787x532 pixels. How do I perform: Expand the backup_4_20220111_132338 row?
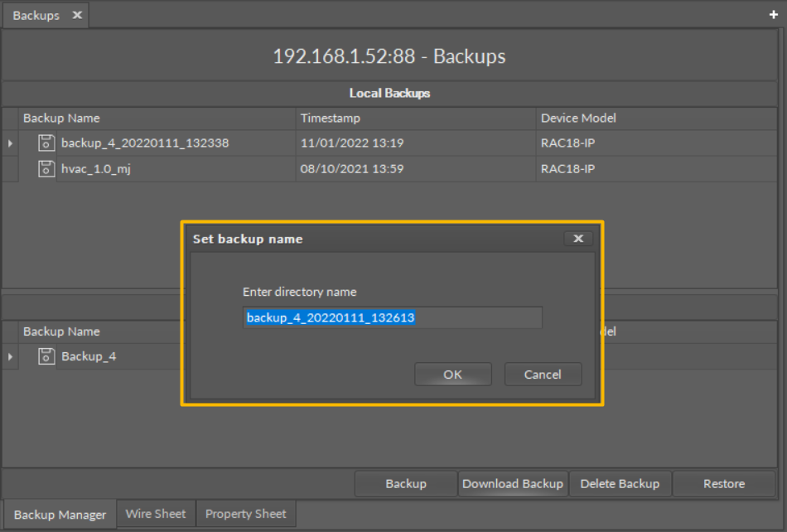(8, 143)
